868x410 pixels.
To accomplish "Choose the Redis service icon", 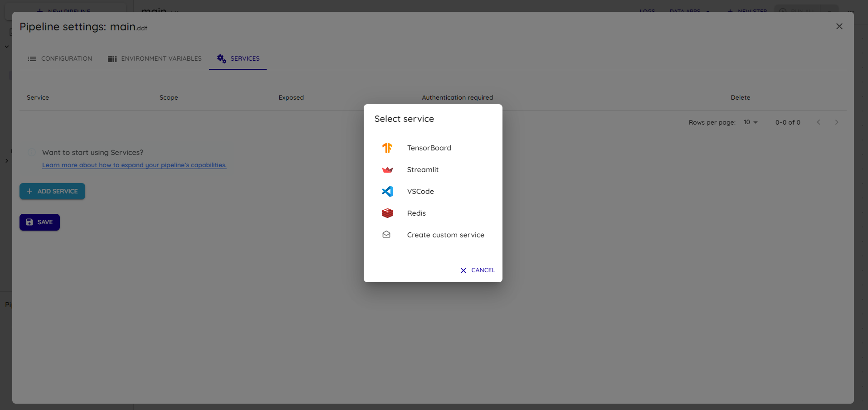I will click(387, 213).
